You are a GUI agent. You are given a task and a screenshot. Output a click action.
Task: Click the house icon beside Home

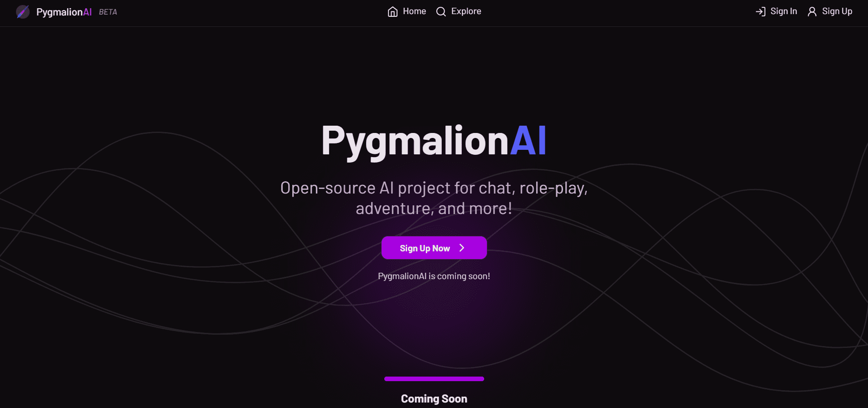393,12
